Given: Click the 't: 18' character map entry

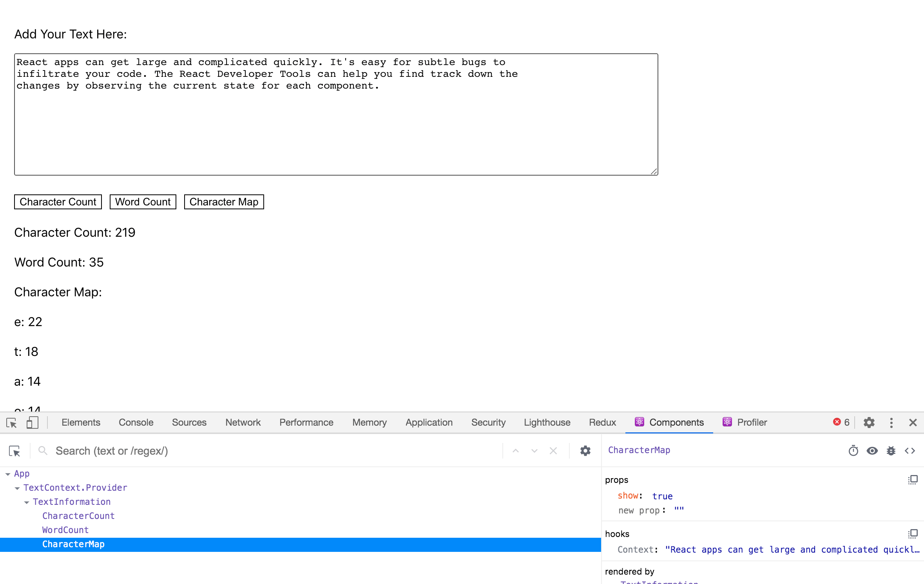Looking at the screenshot, I should [x=26, y=352].
